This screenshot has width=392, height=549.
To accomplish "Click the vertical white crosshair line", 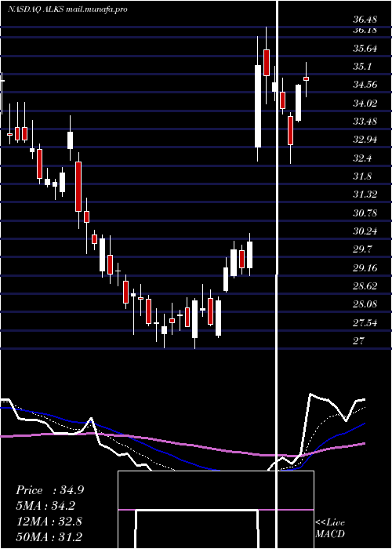I will pyautogui.click(x=278, y=274).
